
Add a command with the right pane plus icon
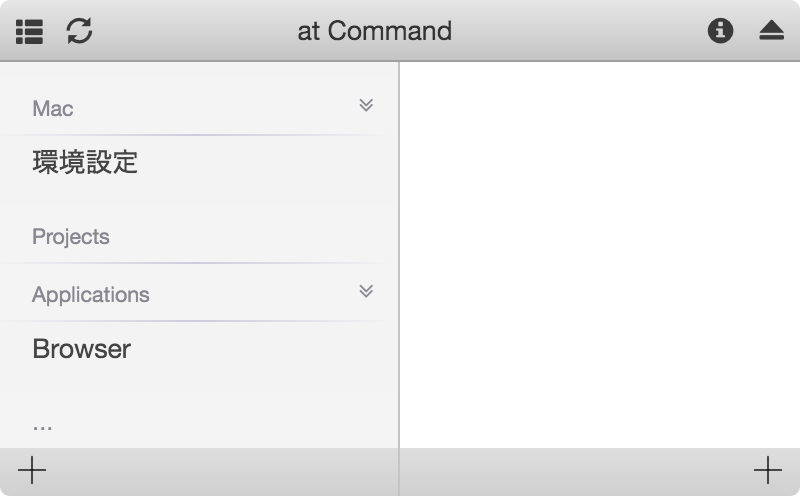coord(768,470)
